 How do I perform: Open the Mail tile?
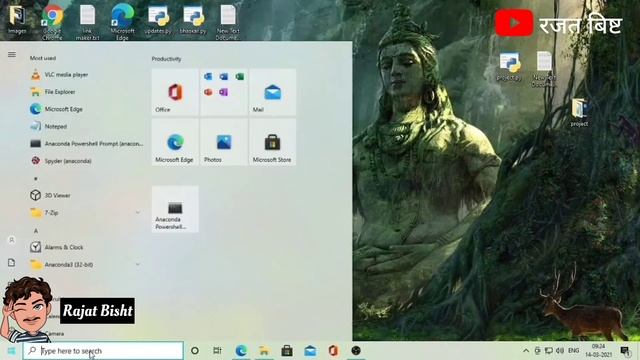(x=272, y=92)
